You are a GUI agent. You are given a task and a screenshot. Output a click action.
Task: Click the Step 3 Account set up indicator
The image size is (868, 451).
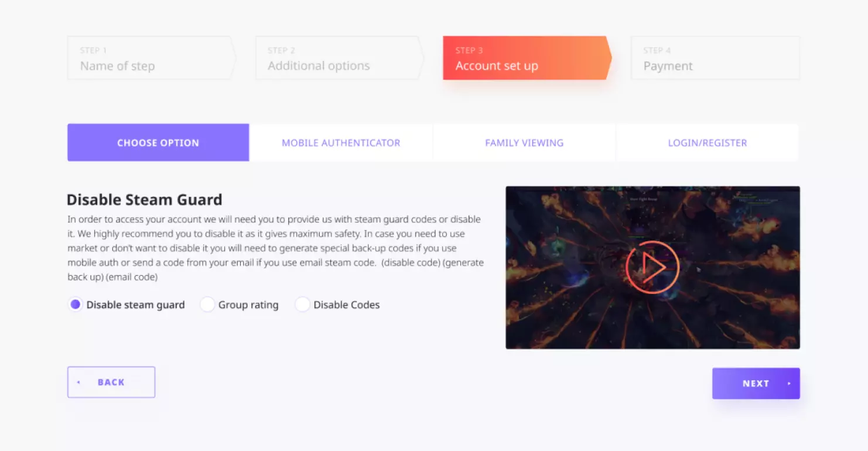pos(525,58)
